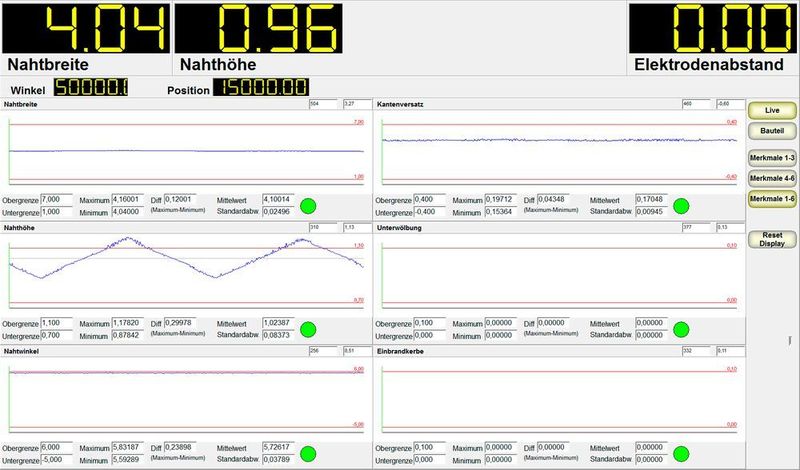
Task: Click Nahthöhe Maximum value 1,17820
Action: [128, 323]
